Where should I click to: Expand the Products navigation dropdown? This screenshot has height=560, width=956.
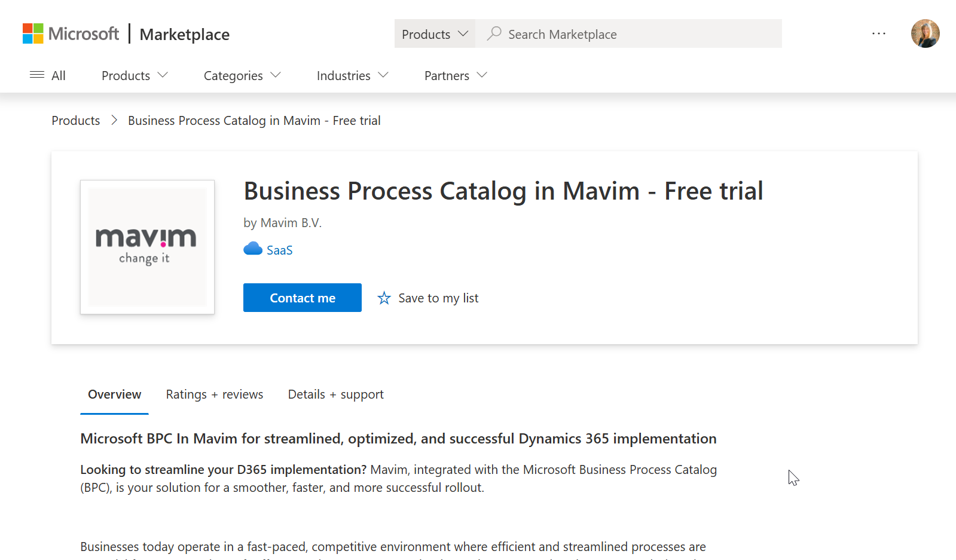coord(134,75)
